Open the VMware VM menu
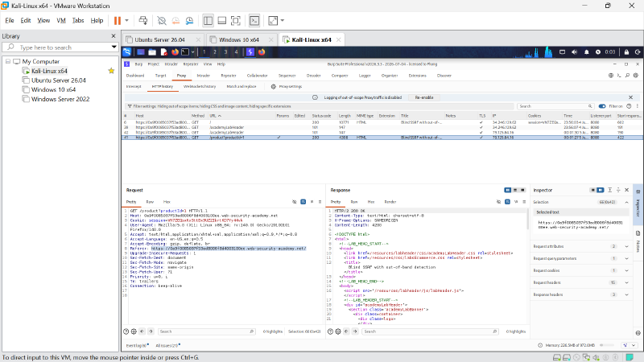The width and height of the screenshot is (644, 362). [61, 21]
